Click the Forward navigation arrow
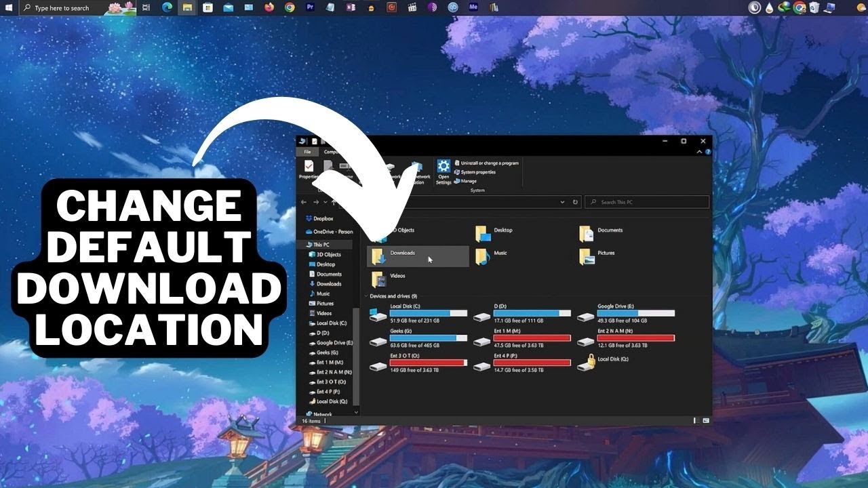The height and width of the screenshot is (488, 868). pos(316,202)
